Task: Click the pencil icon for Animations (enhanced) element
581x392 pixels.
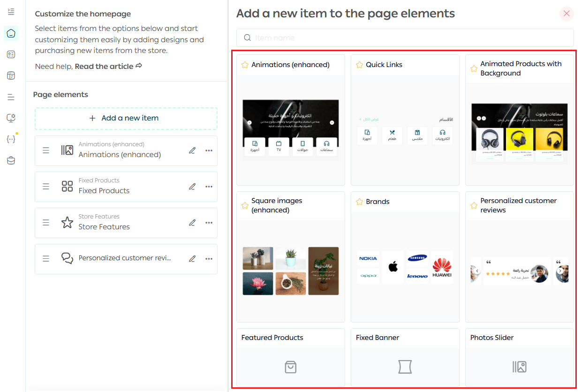Action: click(192, 151)
